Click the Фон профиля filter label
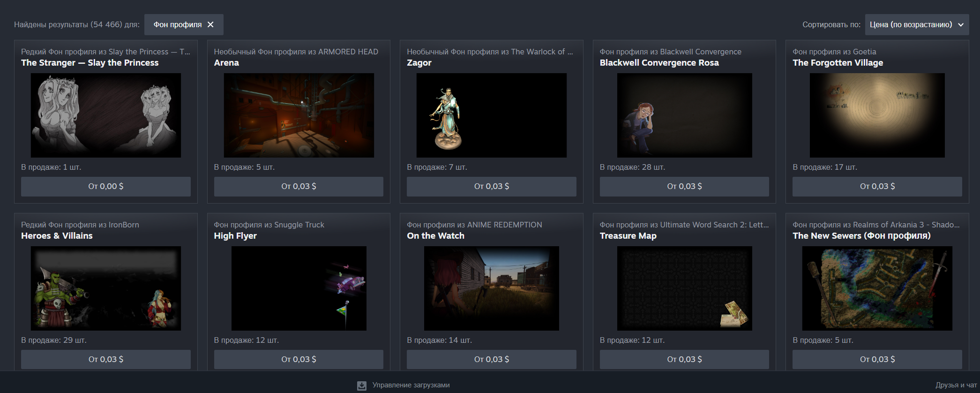The image size is (980, 393). (178, 24)
